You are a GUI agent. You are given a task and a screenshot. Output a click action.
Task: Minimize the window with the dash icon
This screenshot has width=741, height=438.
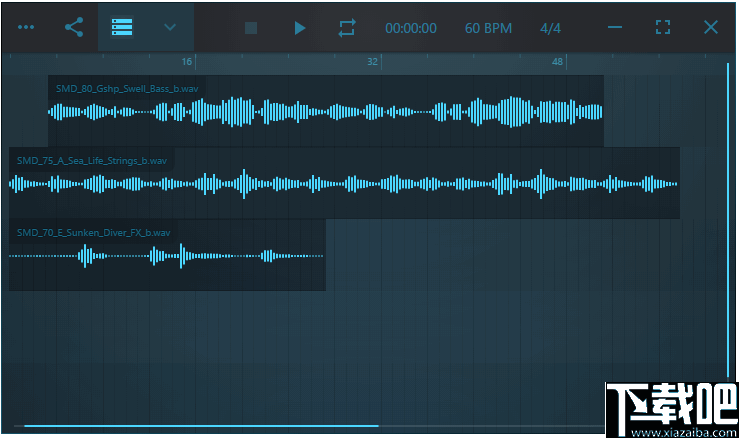click(615, 27)
